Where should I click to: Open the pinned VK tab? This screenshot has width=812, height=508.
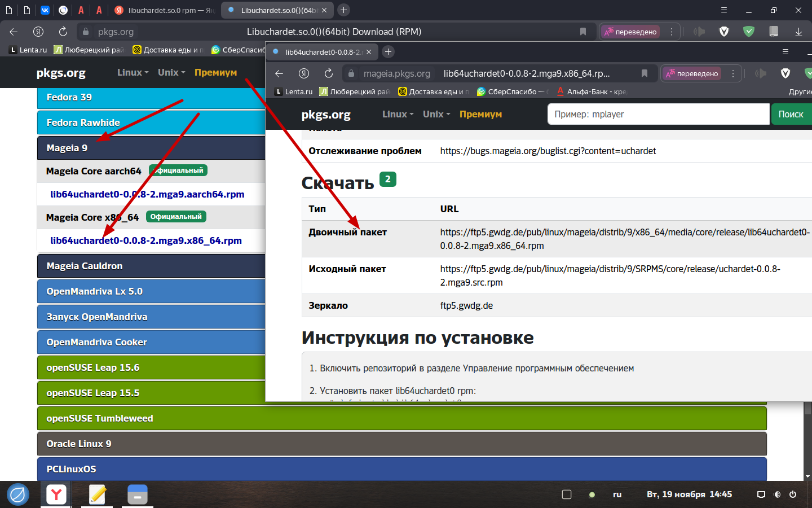[45, 10]
